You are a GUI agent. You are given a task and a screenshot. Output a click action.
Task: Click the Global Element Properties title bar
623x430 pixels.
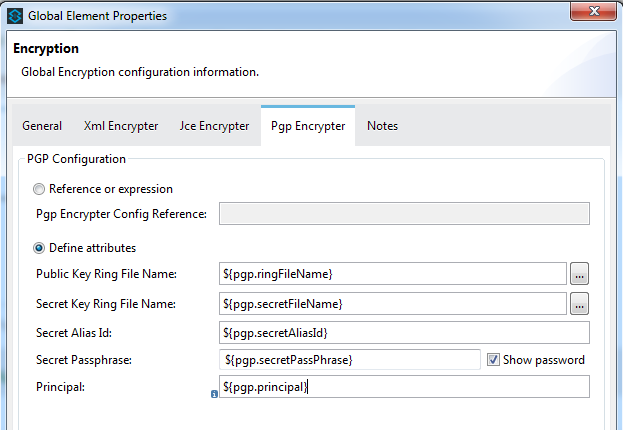point(300,16)
